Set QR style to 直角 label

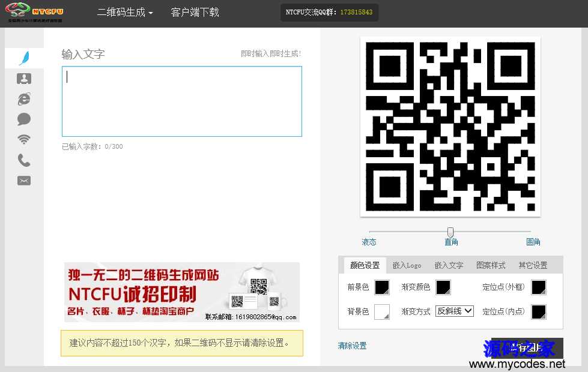pyautogui.click(x=451, y=242)
